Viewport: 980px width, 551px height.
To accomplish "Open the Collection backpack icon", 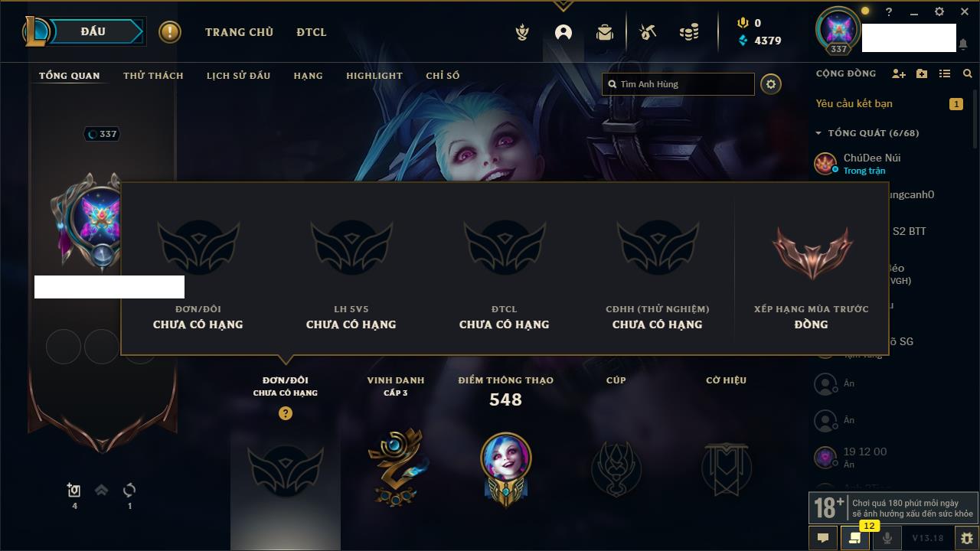I will (605, 32).
